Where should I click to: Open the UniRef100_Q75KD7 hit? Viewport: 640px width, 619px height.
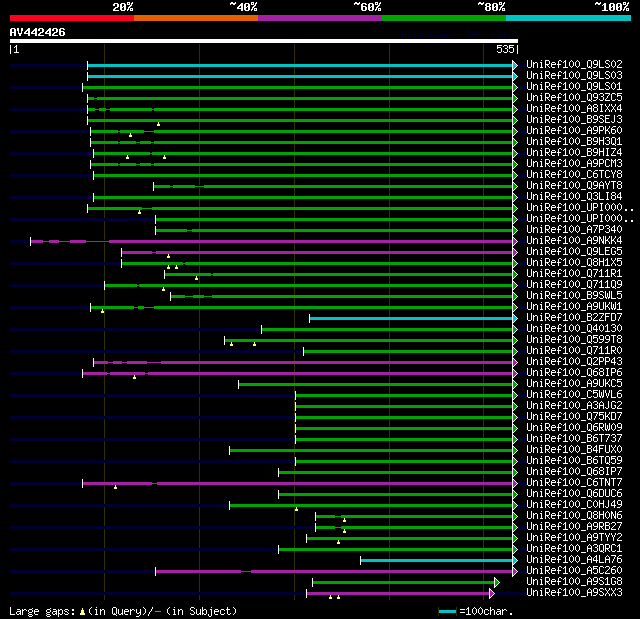574,417
